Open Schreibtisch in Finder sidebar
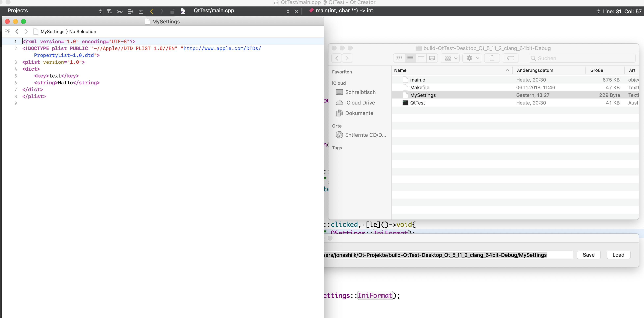The height and width of the screenshot is (318, 644). (360, 92)
